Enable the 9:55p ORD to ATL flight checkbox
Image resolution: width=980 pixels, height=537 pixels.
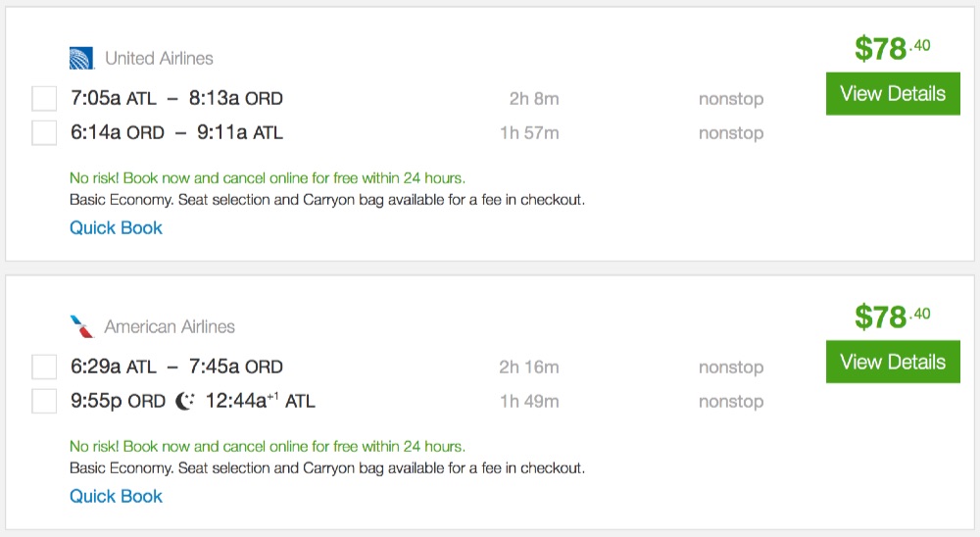(44, 401)
